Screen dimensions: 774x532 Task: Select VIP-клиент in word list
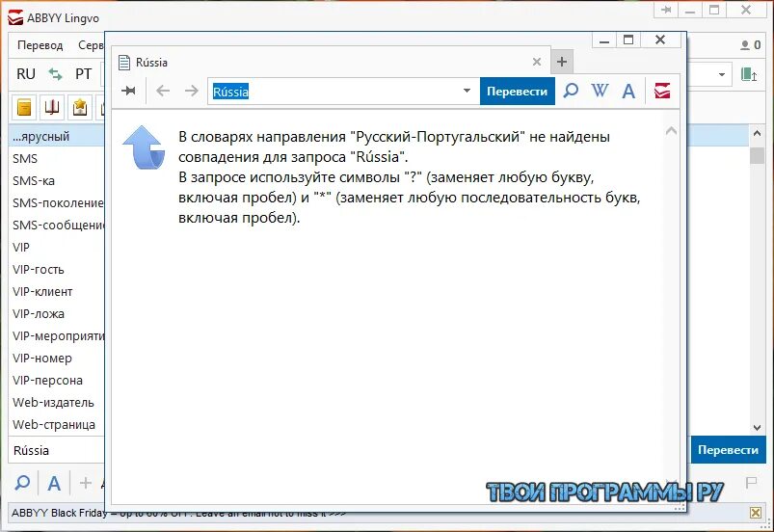[57, 292]
